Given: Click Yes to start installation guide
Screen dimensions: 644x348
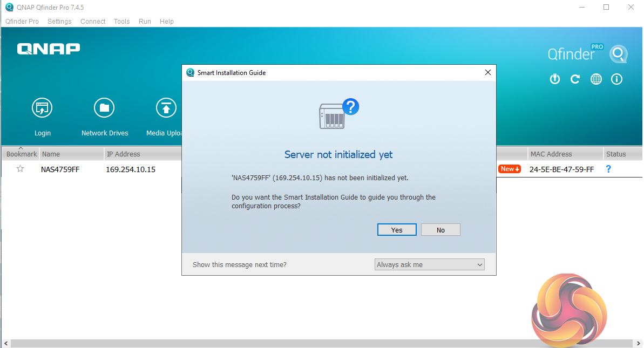Looking at the screenshot, I should 397,230.
